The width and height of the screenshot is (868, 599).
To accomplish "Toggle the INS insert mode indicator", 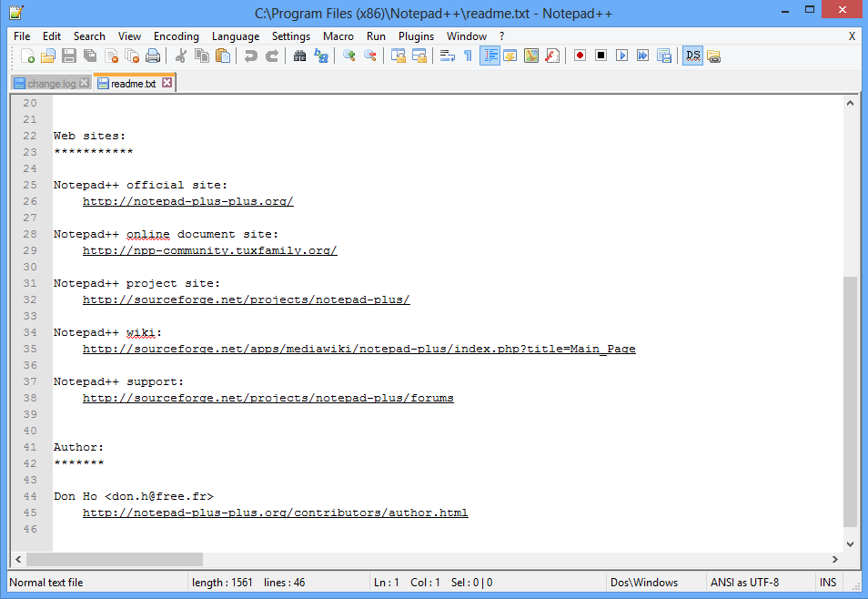I will tap(828, 583).
